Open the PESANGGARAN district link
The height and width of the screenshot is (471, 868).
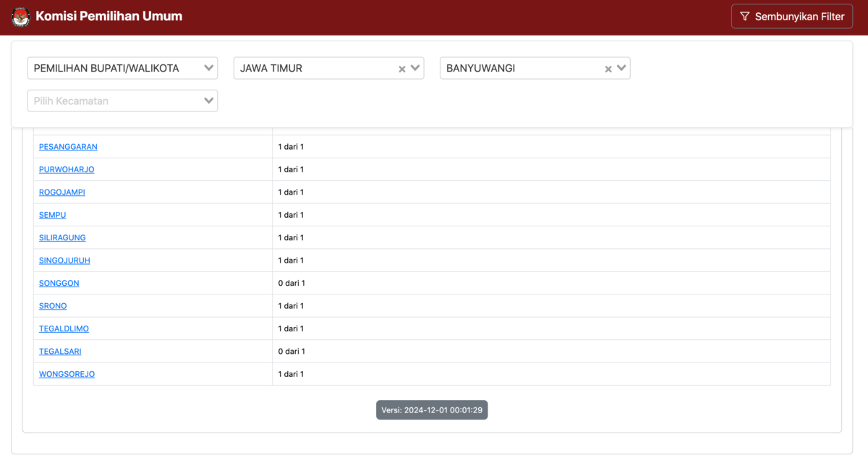click(68, 147)
